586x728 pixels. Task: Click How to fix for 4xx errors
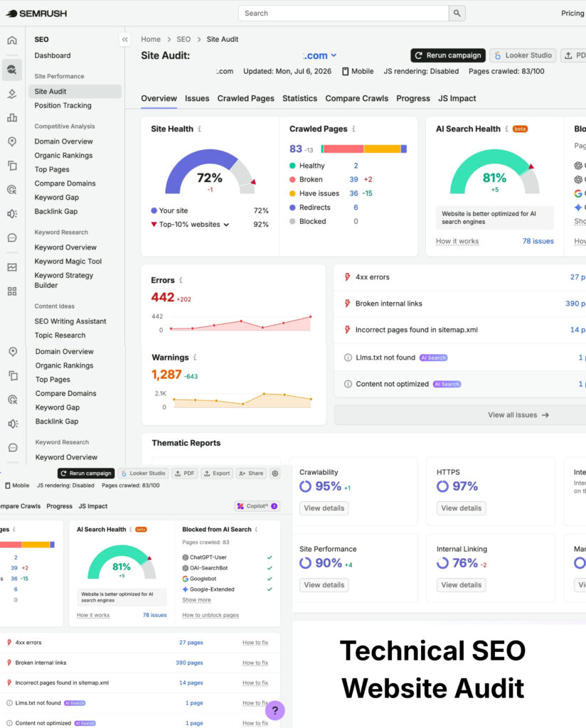(255, 643)
